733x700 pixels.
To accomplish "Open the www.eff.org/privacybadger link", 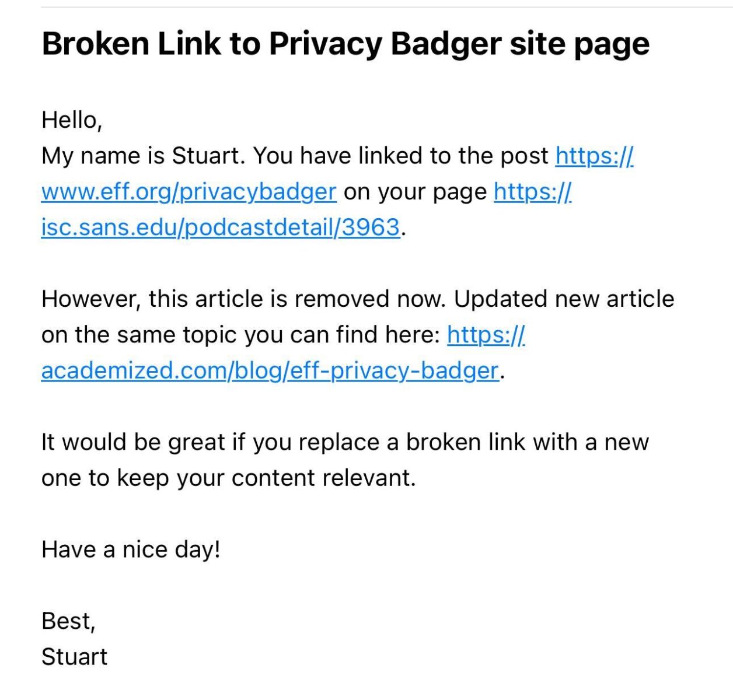I will pyautogui.click(x=189, y=192).
